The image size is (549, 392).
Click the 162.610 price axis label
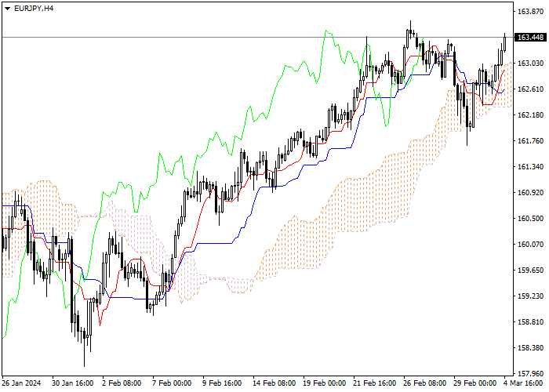coord(530,89)
